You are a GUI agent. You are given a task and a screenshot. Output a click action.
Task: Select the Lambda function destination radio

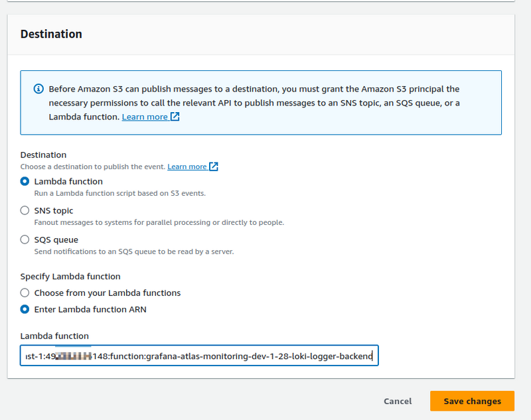pyautogui.click(x=25, y=181)
